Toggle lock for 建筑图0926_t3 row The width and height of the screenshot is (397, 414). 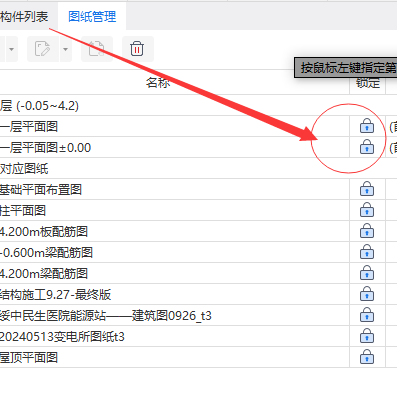pos(367,315)
